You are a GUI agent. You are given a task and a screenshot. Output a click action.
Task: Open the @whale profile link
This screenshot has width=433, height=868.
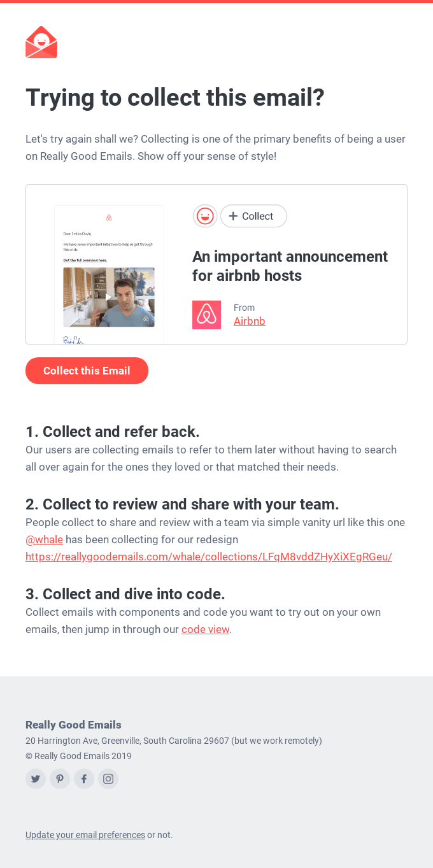[x=44, y=539]
